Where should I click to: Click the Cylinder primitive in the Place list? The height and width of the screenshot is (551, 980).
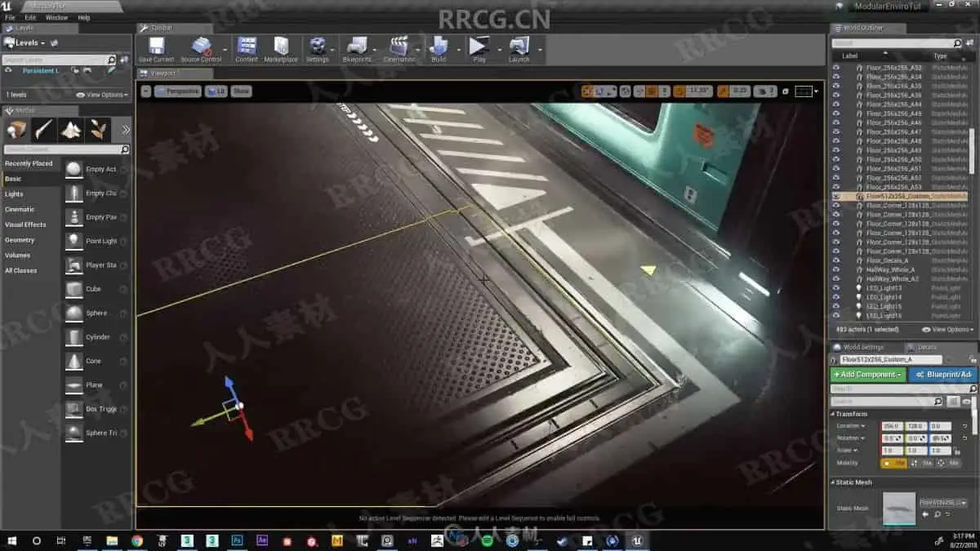pyautogui.click(x=97, y=337)
